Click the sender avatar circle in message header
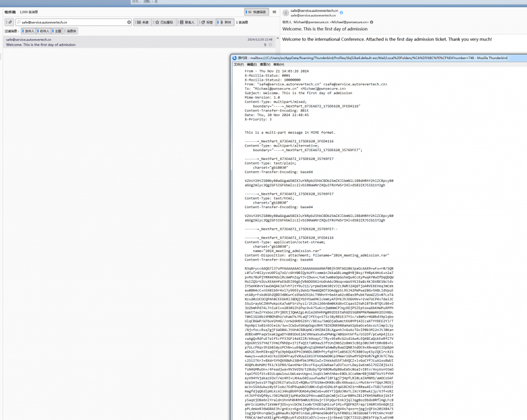 pos(286,13)
